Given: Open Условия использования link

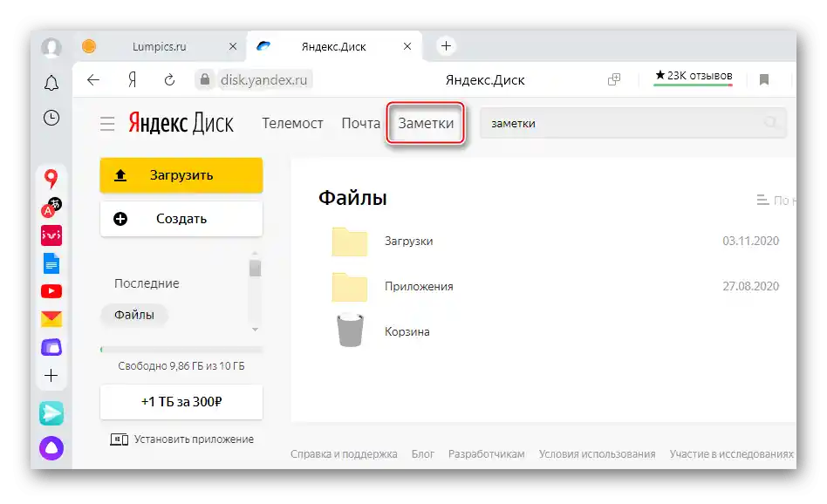Looking at the screenshot, I should point(597,454).
